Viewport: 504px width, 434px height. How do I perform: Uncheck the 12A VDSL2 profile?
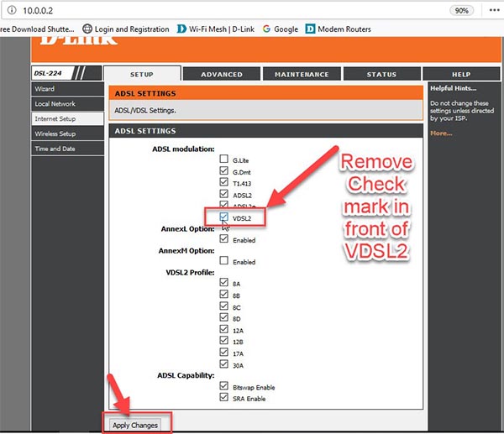point(223,329)
